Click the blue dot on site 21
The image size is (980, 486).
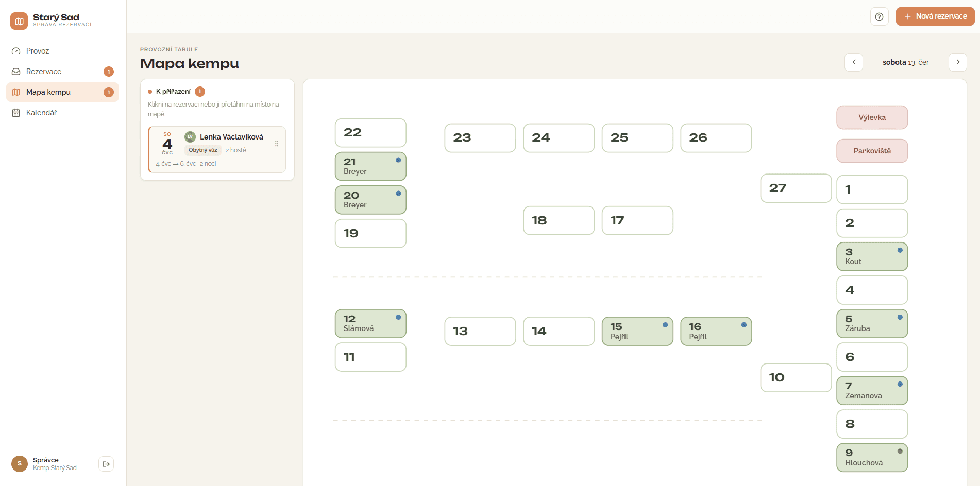click(x=398, y=160)
